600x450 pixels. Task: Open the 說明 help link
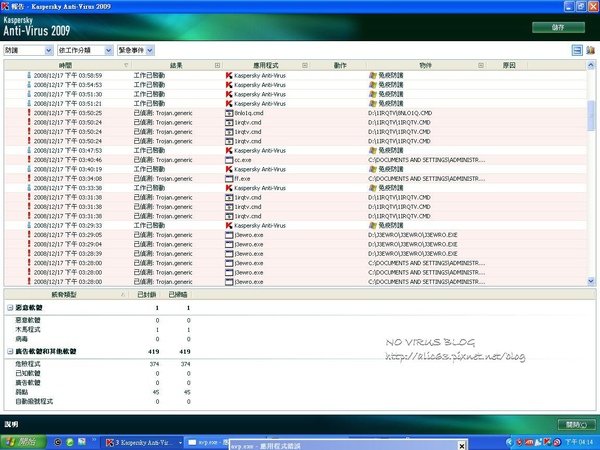[11, 424]
